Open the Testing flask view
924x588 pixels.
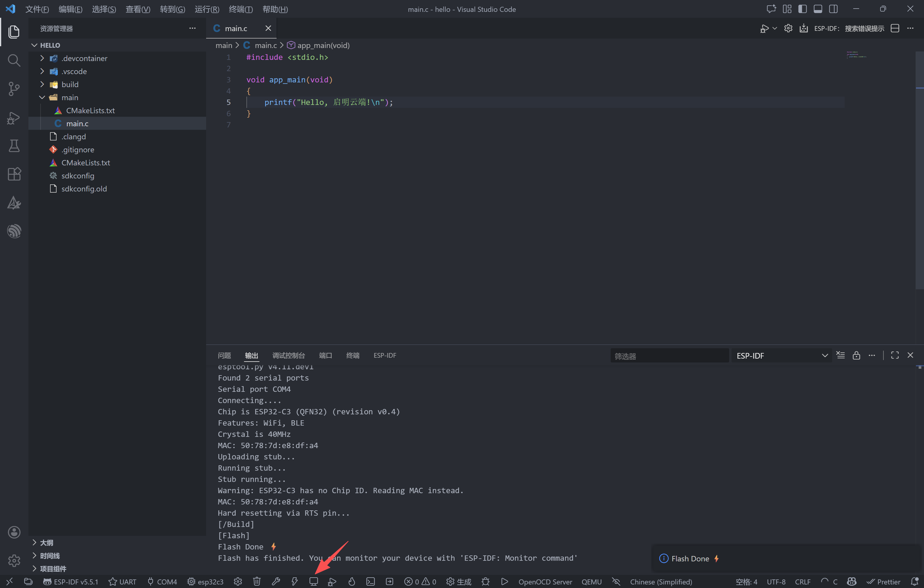point(14,146)
